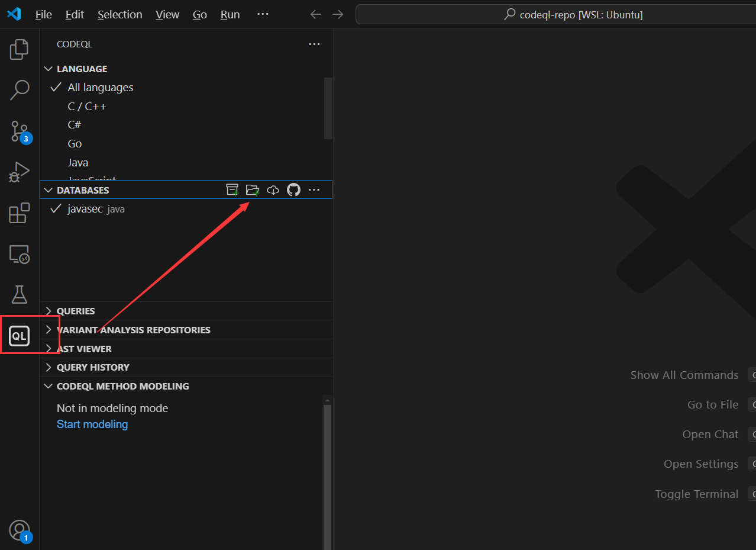Click the VS Code logo icon
The height and width of the screenshot is (550, 756).
click(x=14, y=14)
